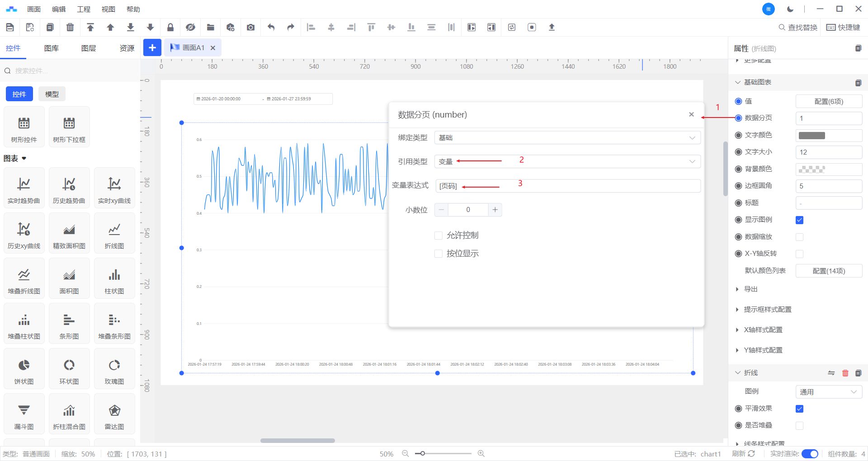Click the lock icon in toolbar
The height and width of the screenshot is (461, 868).
pos(170,28)
